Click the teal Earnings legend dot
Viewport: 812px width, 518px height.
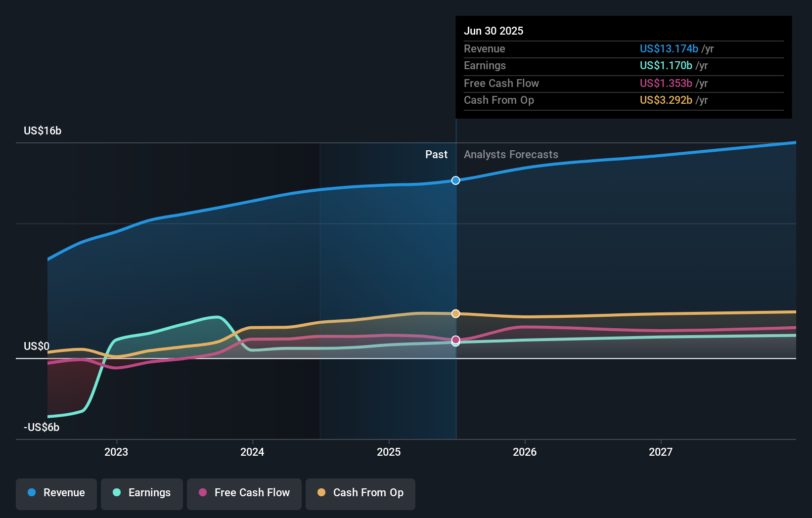[116, 493]
